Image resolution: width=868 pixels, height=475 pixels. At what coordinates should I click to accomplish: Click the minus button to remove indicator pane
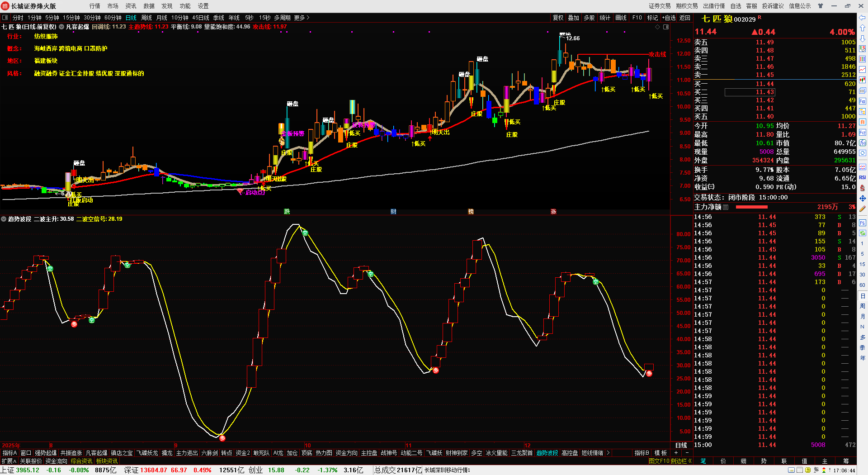coord(687,453)
